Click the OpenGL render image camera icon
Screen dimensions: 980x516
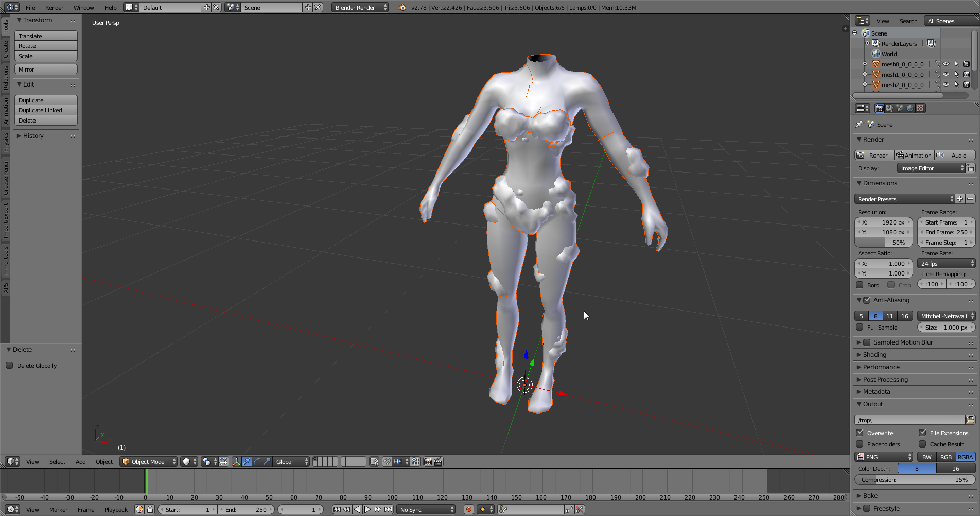point(428,461)
